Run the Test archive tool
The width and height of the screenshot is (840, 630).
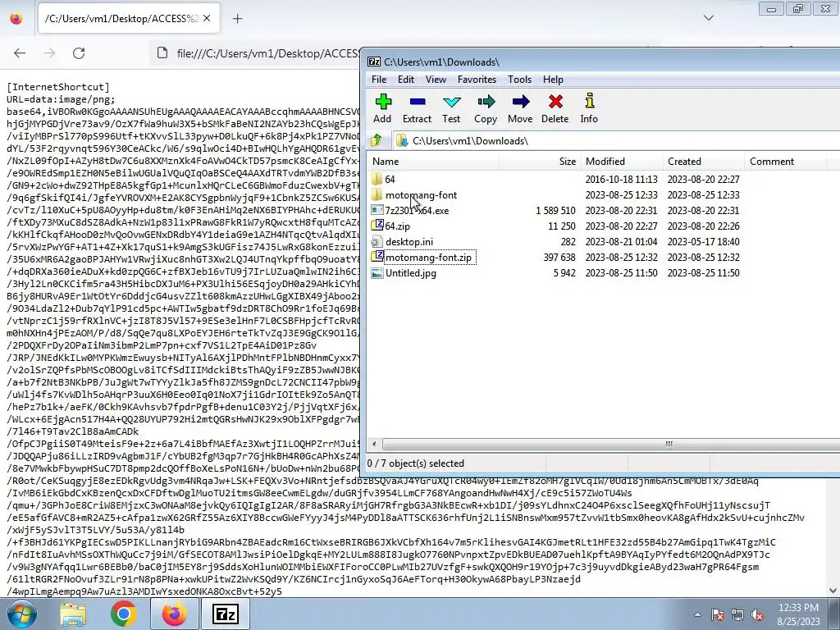pyautogui.click(x=451, y=102)
